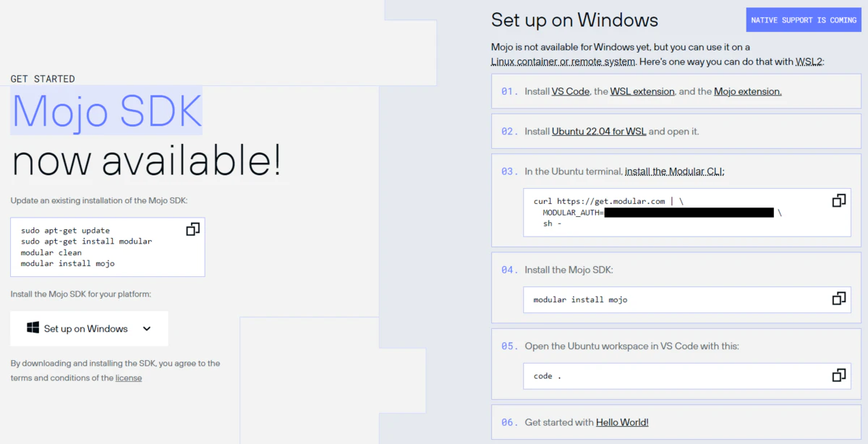Click the MODULAR_AUTH= text in the code
Screen dimensions: 868x444
click(x=574, y=213)
